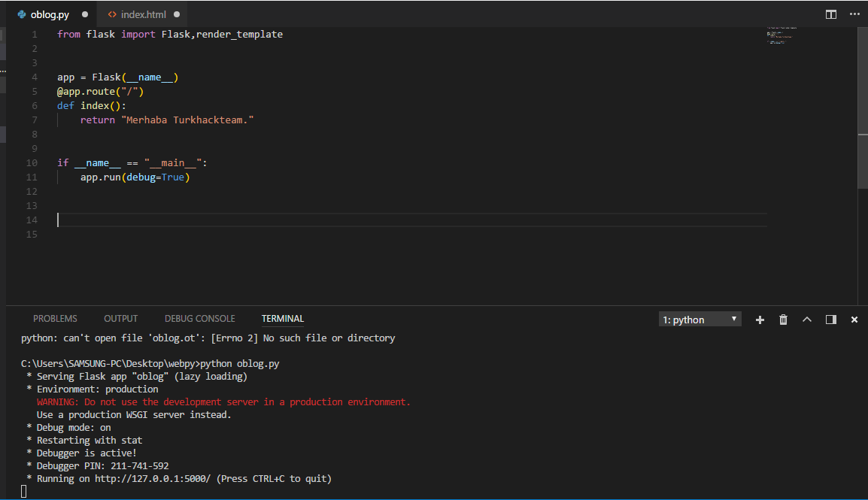Switch to the oblog.py editor tab
The height and width of the screenshot is (500, 868).
pyautogui.click(x=50, y=14)
